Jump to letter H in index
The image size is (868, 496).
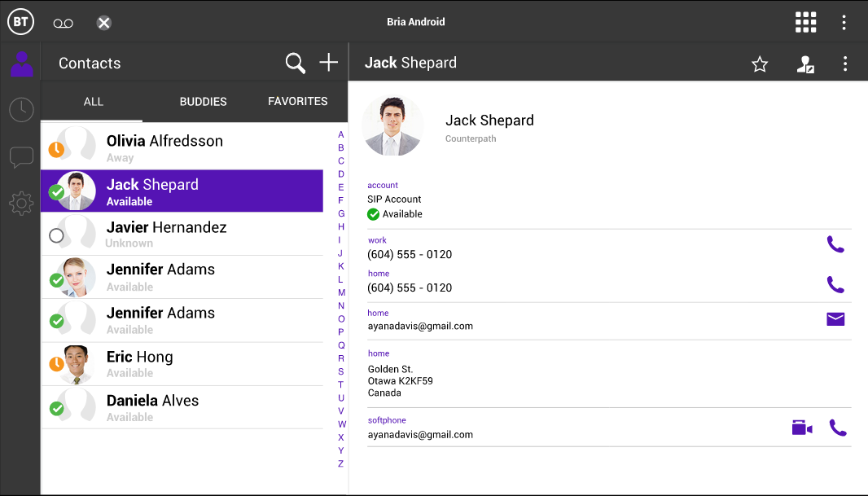pyautogui.click(x=341, y=226)
